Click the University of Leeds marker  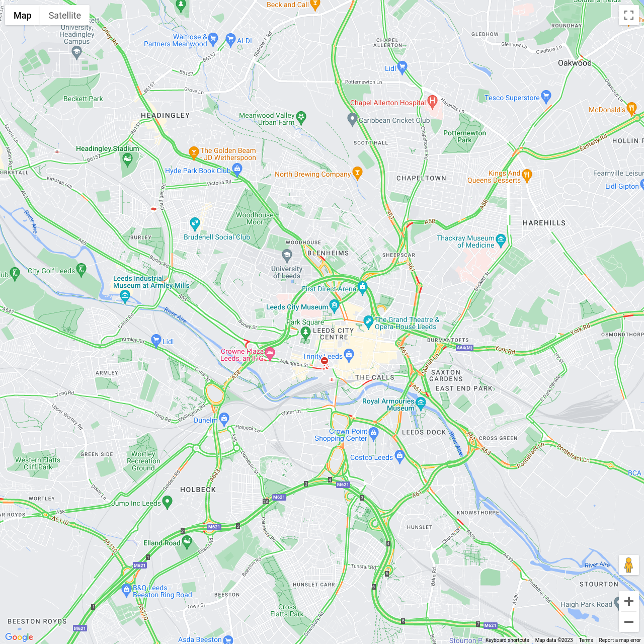(x=287, y=256)
